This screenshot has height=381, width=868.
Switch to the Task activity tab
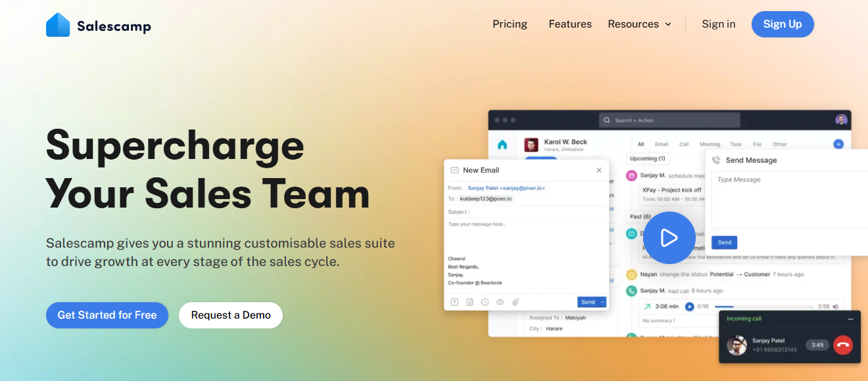click(x=736, y=145)
